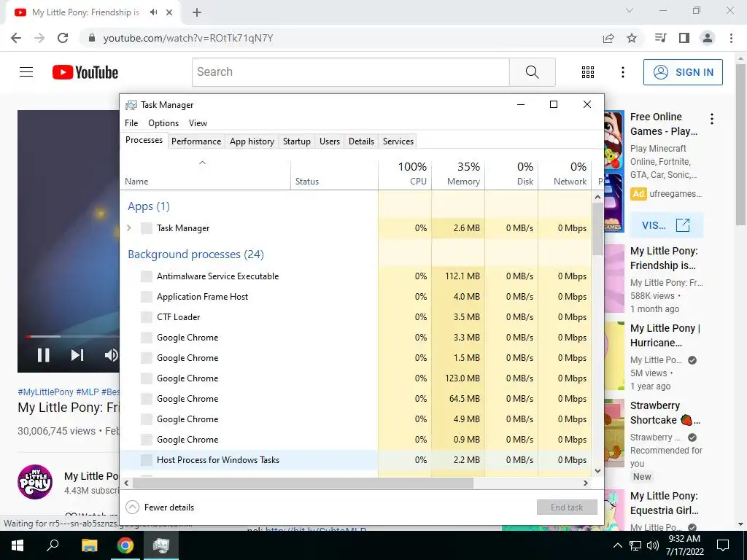Viewport: 747px width, 560px height.
Task: Open taskbar search
Action: coord(53,545)
